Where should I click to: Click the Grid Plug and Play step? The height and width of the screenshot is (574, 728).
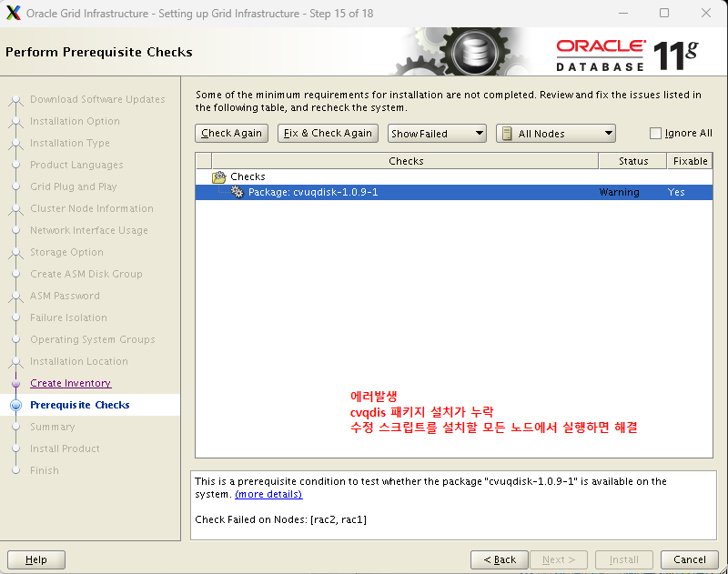(74, 186)
